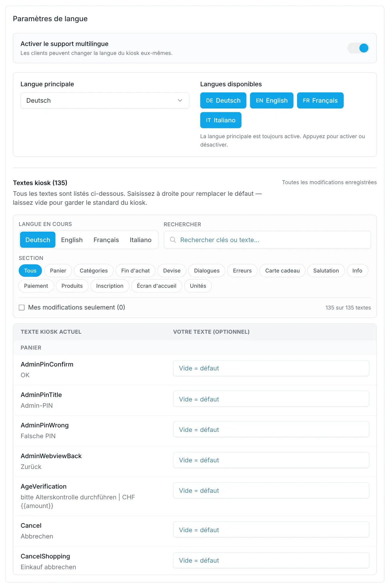The height and width of the screenshot is (588, 390).
Task: Toggle the DE Deutsch language chip
Action: [223, 101]
